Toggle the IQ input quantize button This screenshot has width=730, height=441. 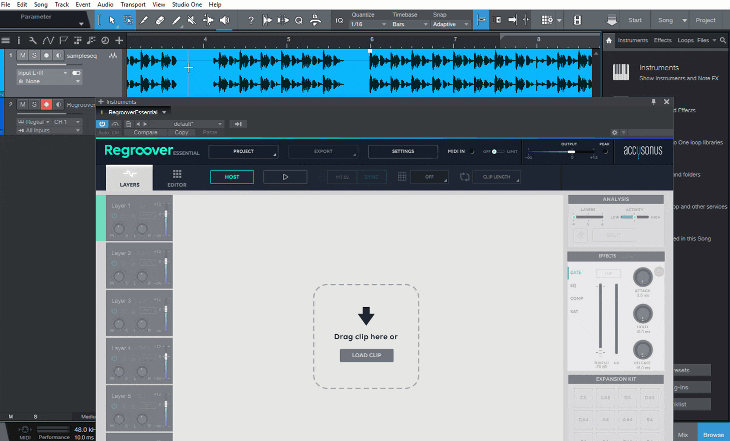tap(339, 20)
